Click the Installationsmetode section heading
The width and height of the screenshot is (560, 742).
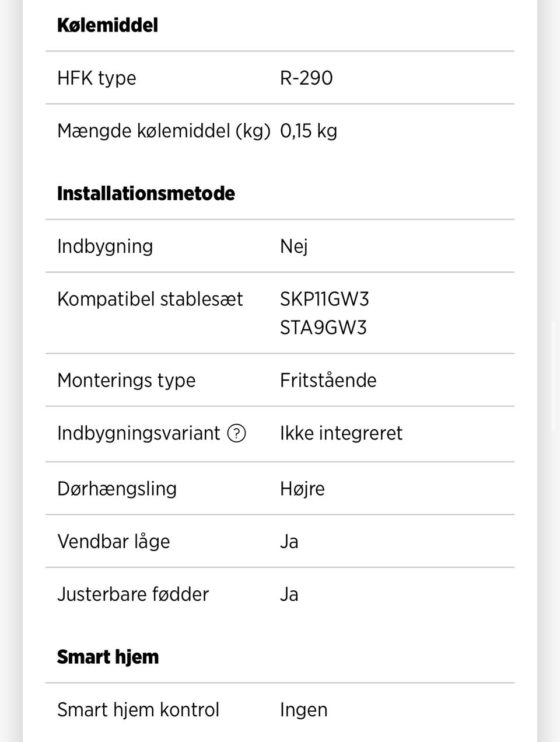(146, 193)
